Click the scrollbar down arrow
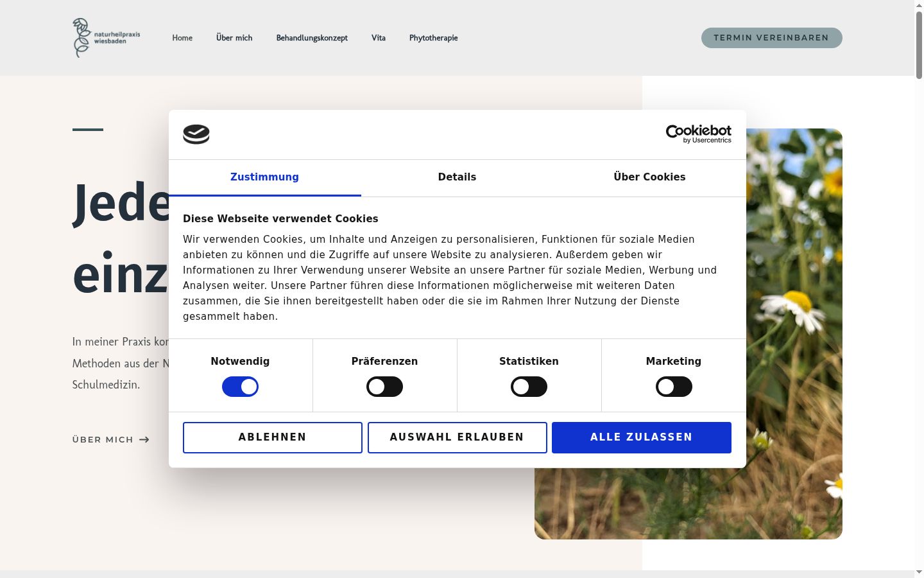 point(919,572)
